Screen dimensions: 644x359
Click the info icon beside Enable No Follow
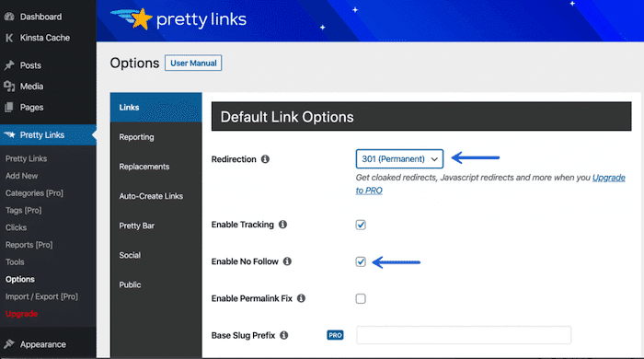287,261
